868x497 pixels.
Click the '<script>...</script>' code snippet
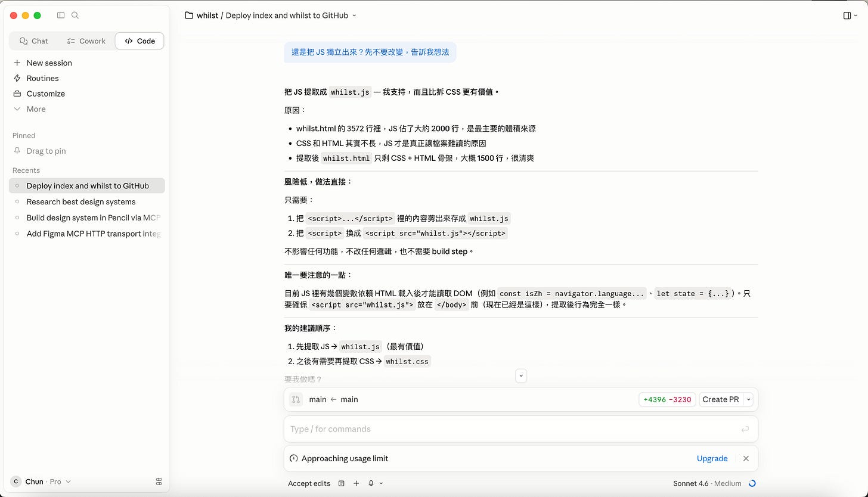click(351, 219)
